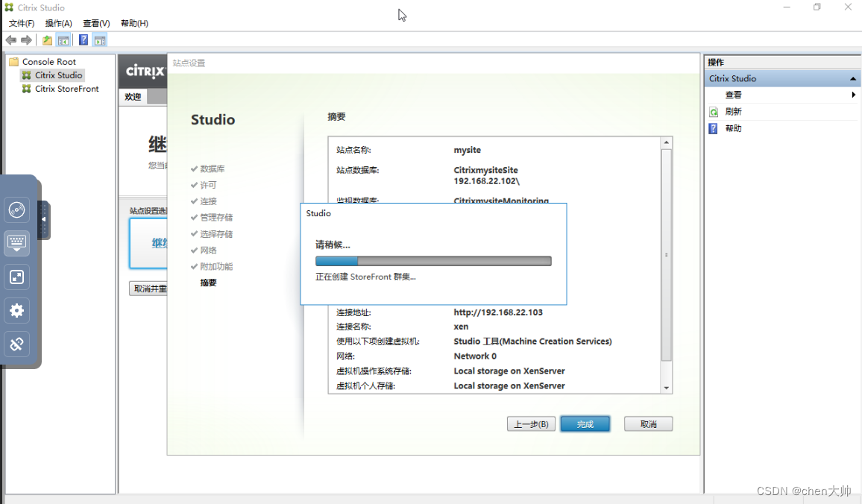Screen dimensions: 862x504
Task: Click the summary vertical scrollbar thumb
Action: coord(667,255)
